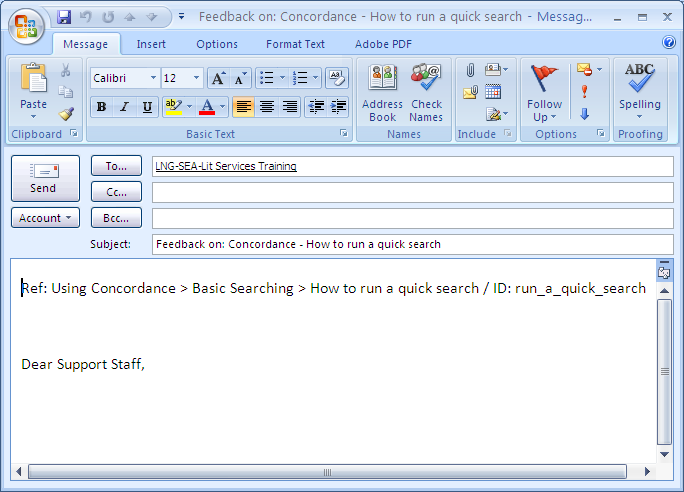Click the Decrease Indent icon

(316, 106)
